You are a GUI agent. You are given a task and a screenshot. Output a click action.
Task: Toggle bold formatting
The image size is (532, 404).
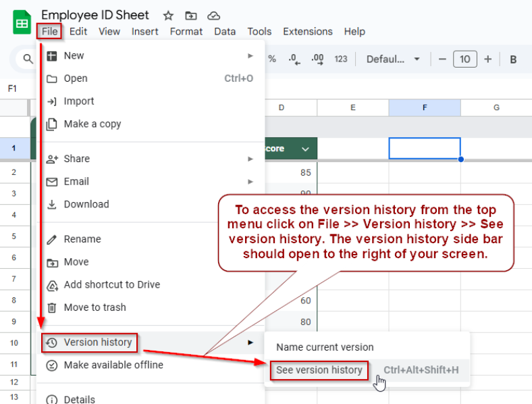point(513,59)
